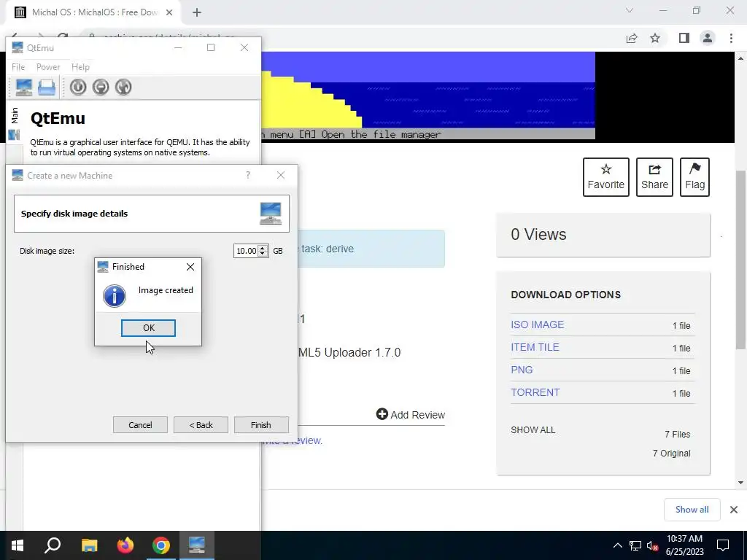Open the ITEM TILE download link
The image size is (747, 560).
535,347
